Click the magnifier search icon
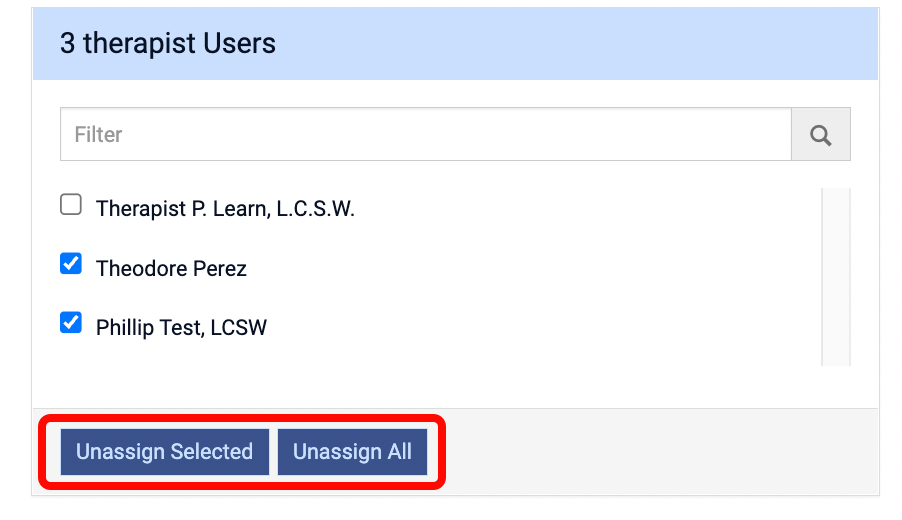 [821, 135]
